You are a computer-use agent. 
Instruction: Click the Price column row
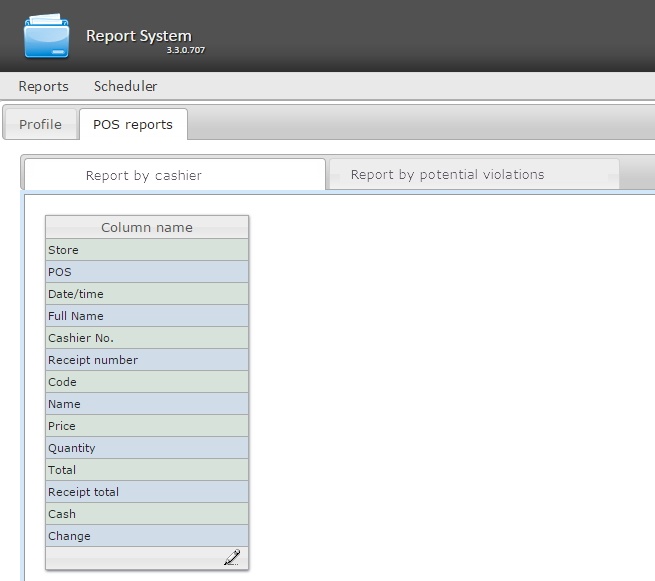coord(147,426)
